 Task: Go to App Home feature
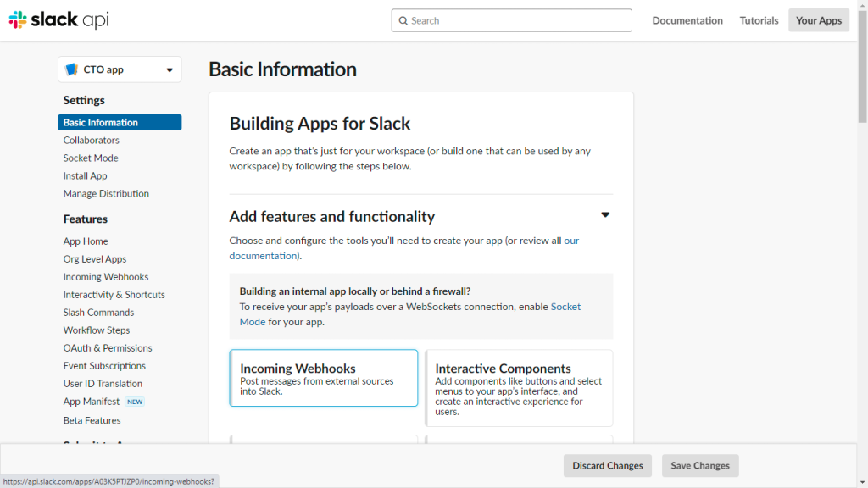coord(86,241)
